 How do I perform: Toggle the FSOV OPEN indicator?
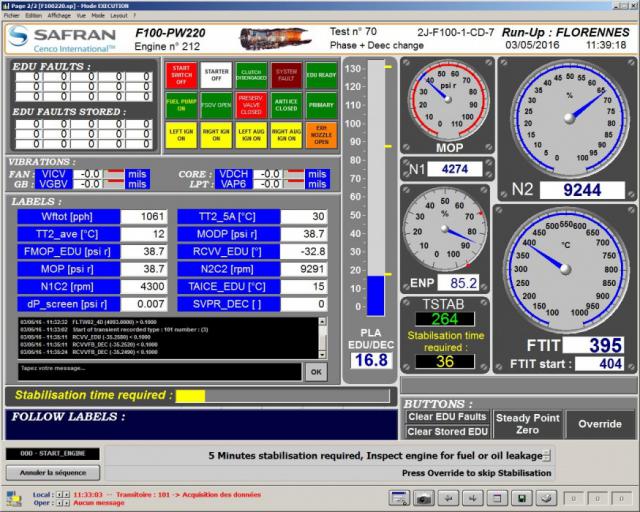click(216, 105)
